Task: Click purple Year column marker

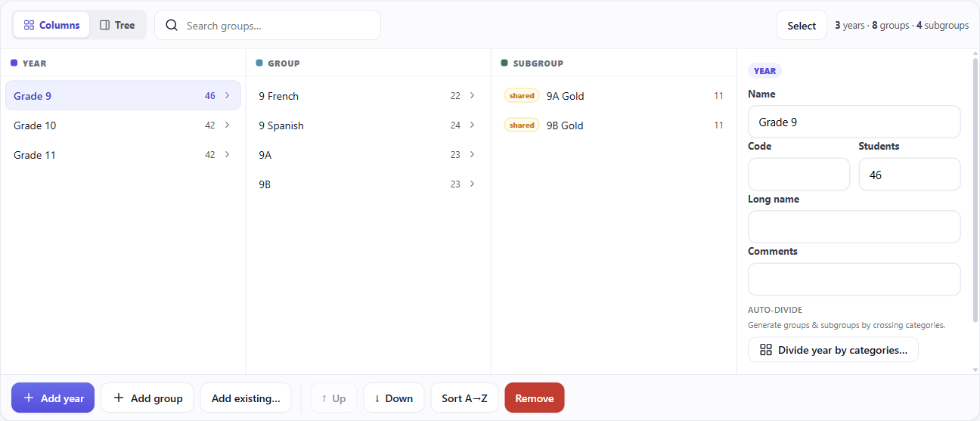Action: coord(14,63)
